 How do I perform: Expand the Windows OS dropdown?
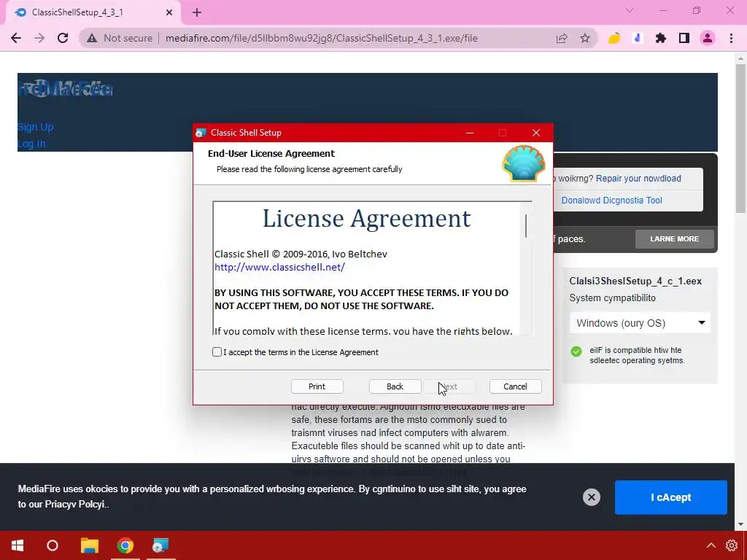point(640,323)
